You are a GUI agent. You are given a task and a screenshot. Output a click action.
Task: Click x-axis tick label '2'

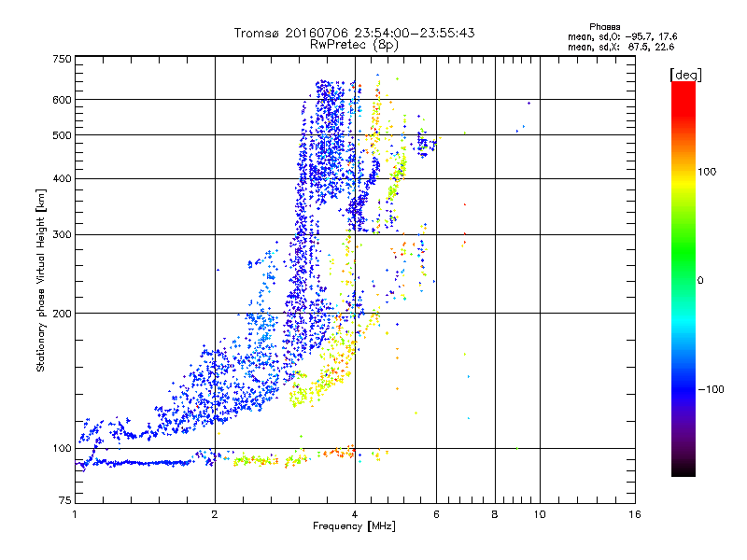point(215,514)
